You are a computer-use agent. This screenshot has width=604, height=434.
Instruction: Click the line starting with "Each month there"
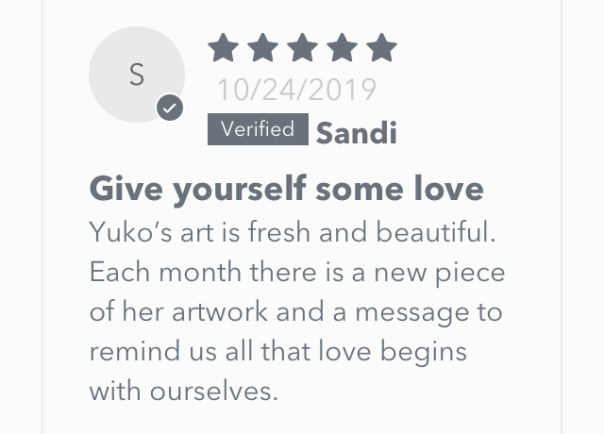click(x=297, y=272)
